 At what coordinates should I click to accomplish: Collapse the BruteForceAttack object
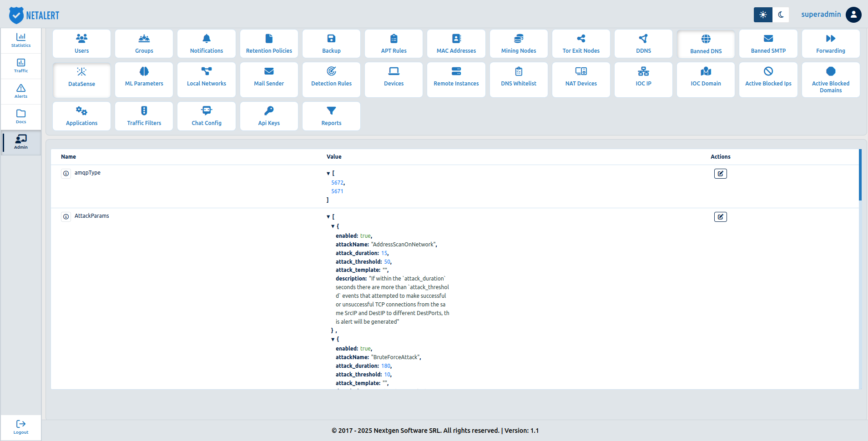(333, 340)
